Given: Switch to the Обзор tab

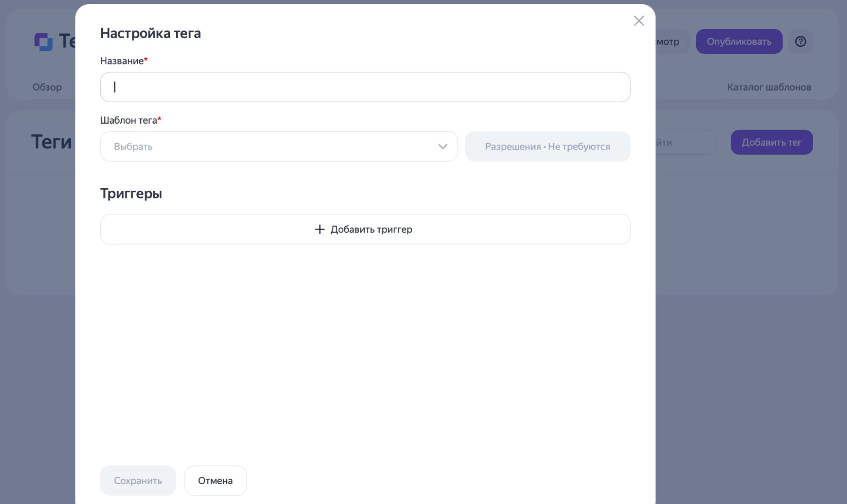Looking at the screenshot, I should 47,87.
